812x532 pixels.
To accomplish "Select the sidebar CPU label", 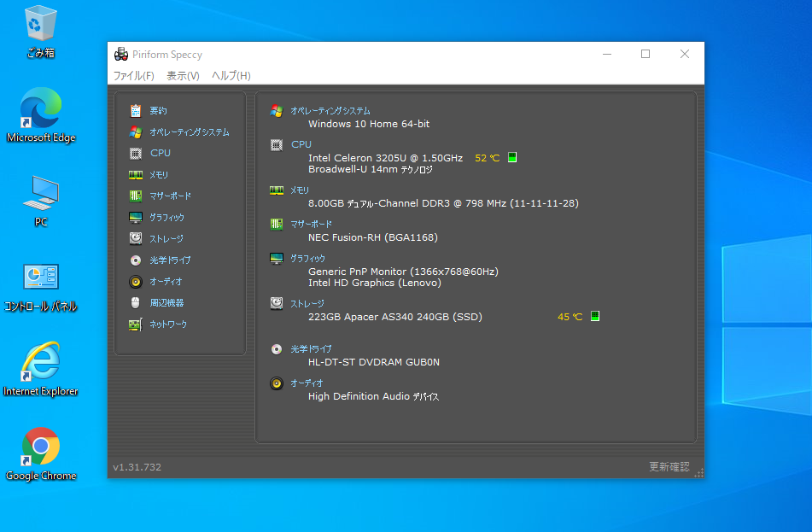I will coord(161,154).
